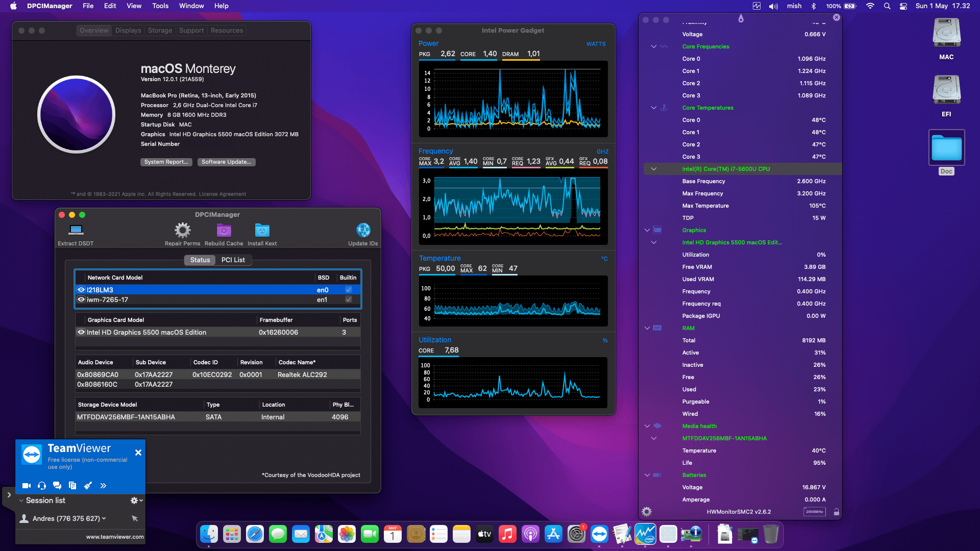Click the 2500MHz button in HWMonitorSMC2
980x551 pixels.
point(815,512)
